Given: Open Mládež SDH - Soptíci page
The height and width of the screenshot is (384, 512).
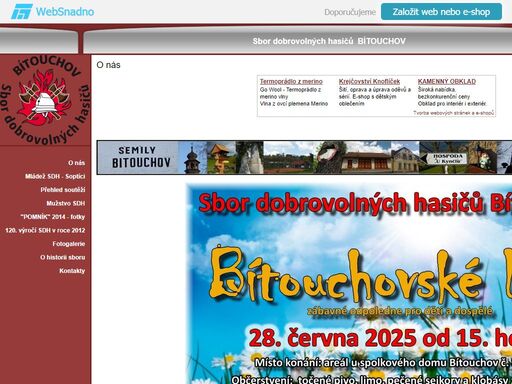Looking at the screenshot, I should tap(55, 176).
